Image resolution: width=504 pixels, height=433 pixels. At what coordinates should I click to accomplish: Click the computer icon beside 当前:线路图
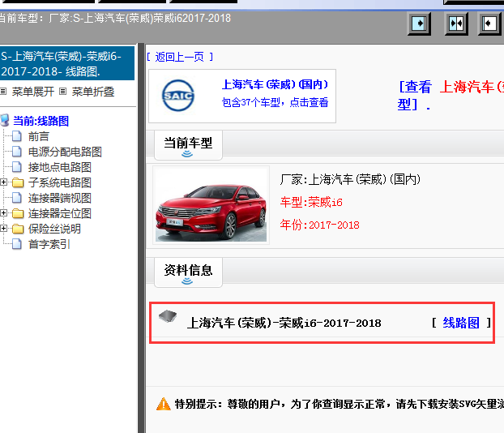click(x=5, y=120)
